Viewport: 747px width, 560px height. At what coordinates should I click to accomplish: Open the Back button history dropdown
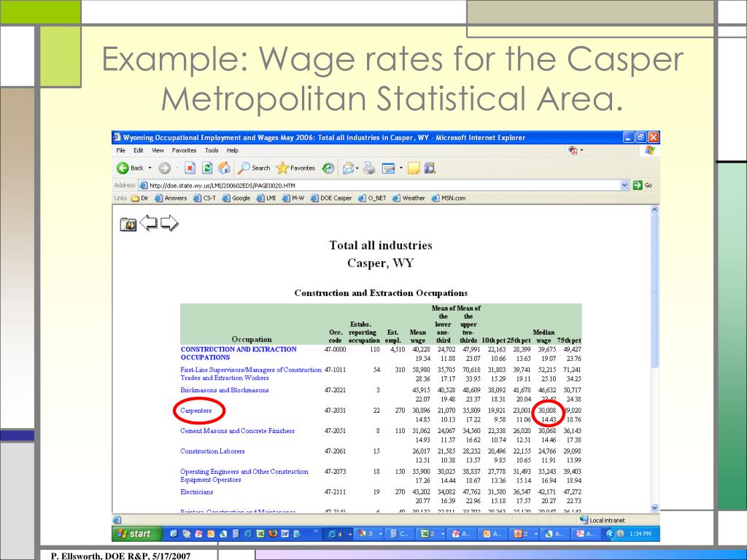pyautogui.click(x=150, y=168)
